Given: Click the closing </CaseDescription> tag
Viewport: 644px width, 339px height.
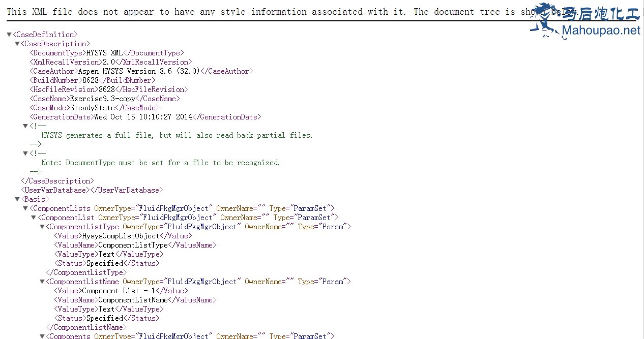Looking at the screenshot, I should [x=57, y=181].
